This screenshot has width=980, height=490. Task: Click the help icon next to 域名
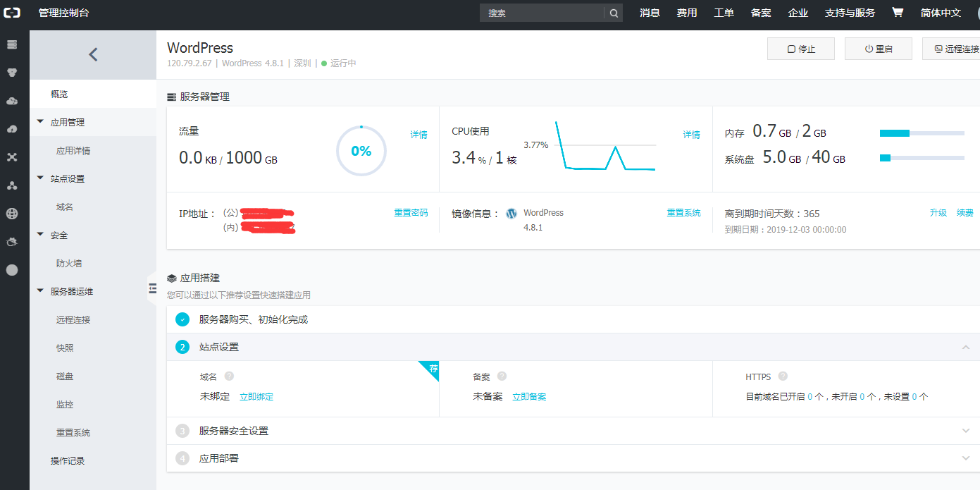(x=229, y=376)
